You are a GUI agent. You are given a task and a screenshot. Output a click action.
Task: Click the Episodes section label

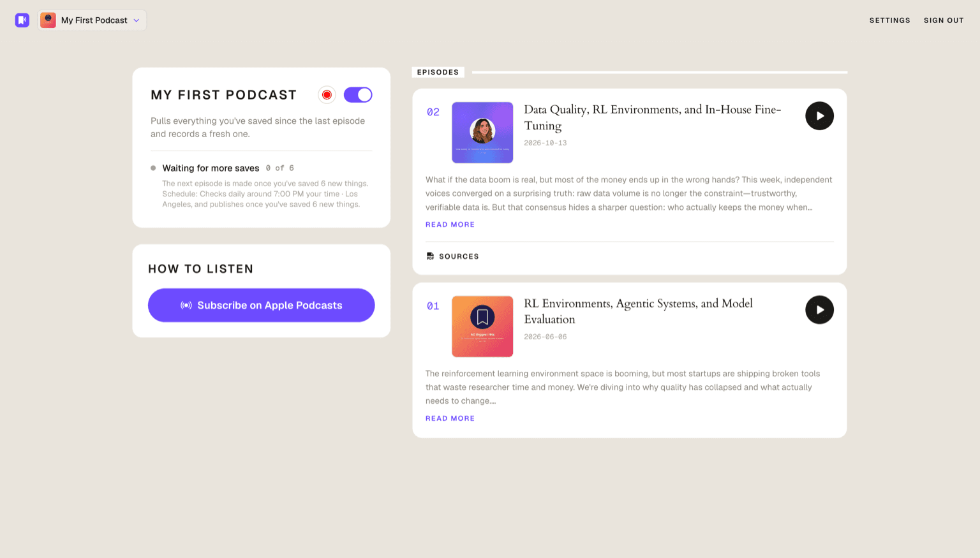click(x=438, y=72)
